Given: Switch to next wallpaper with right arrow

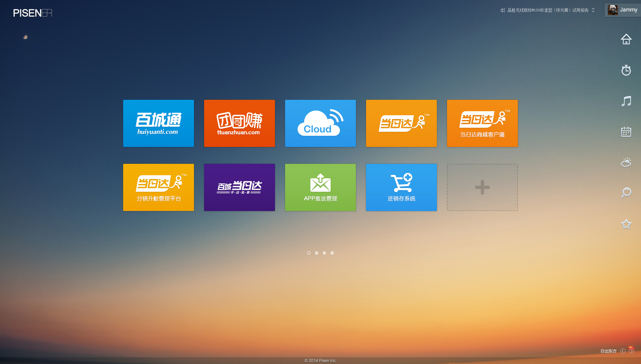Looking at the screenshot, I should click(632, 351).
